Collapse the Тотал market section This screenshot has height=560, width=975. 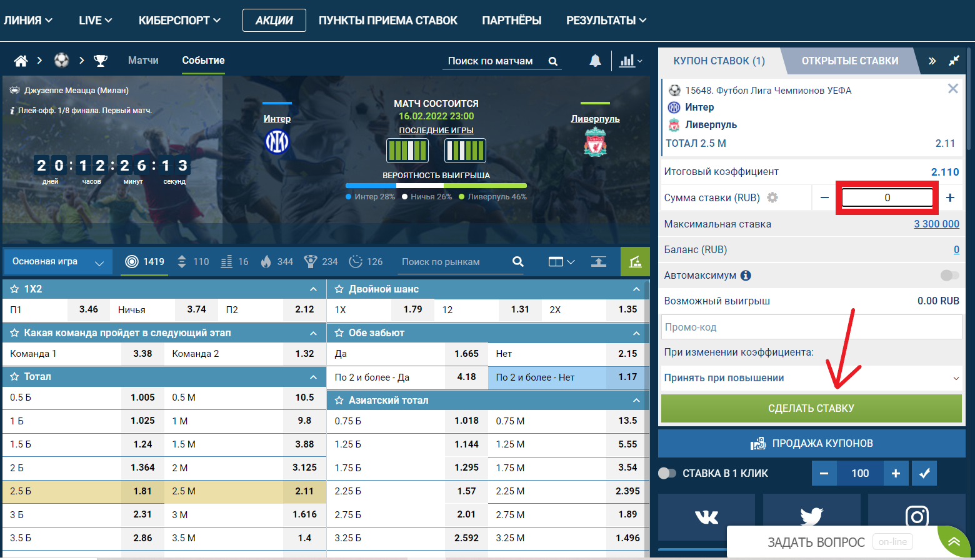click(x=313, y=377)
